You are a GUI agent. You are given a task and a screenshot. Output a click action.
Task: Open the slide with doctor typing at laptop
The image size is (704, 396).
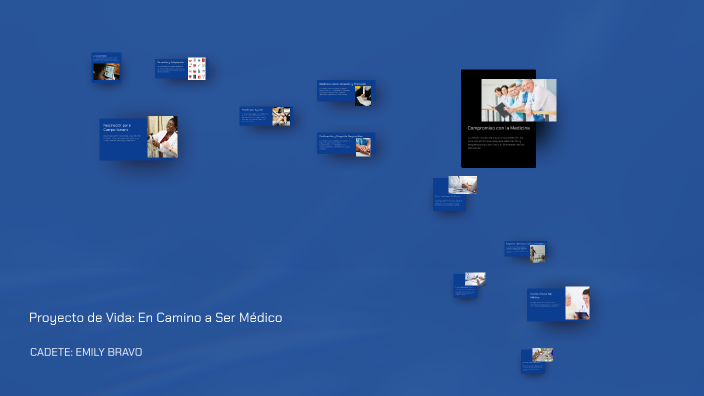tap(454, 194)
